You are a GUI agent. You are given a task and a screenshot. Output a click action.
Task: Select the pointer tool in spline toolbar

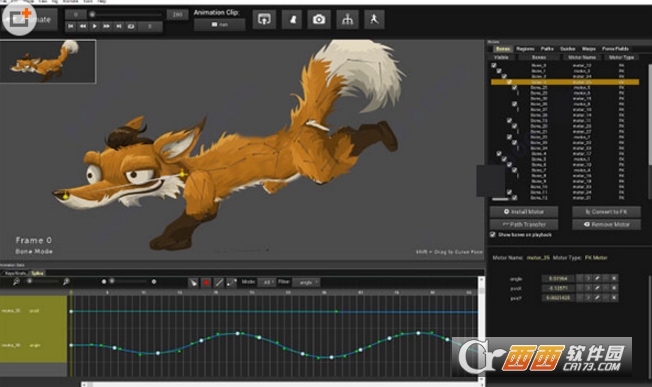tap(193, 283)
